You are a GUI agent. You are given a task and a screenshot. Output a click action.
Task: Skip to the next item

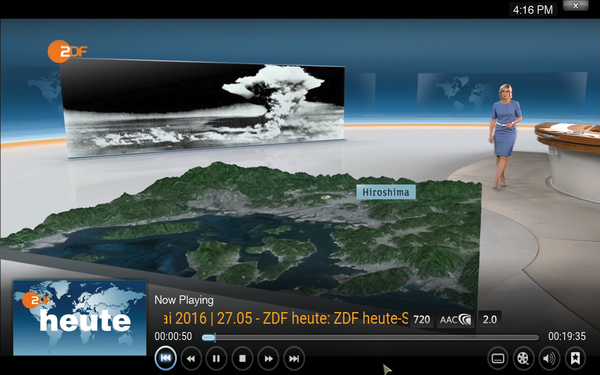(x=294, y=359)
